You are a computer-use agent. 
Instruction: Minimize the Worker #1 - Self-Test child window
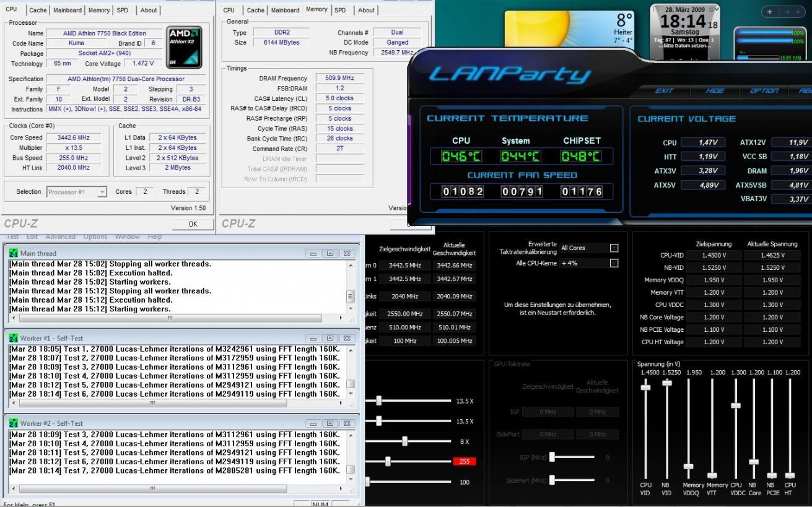pyautogui.click(x=313, y=339)
